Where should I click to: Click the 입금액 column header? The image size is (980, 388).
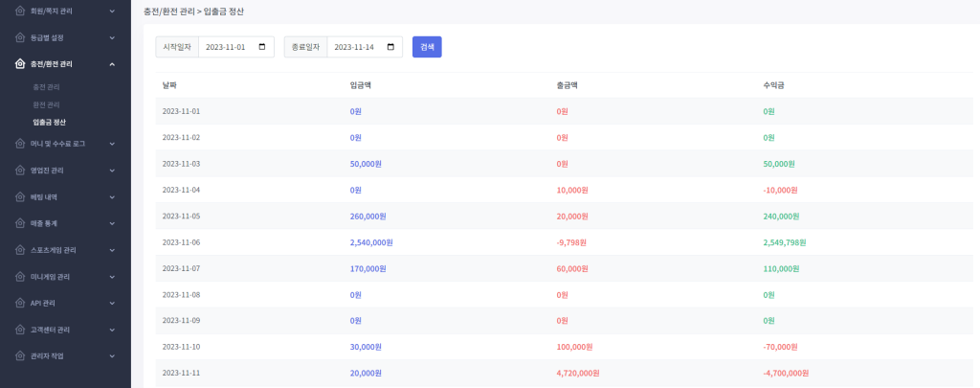361,85
